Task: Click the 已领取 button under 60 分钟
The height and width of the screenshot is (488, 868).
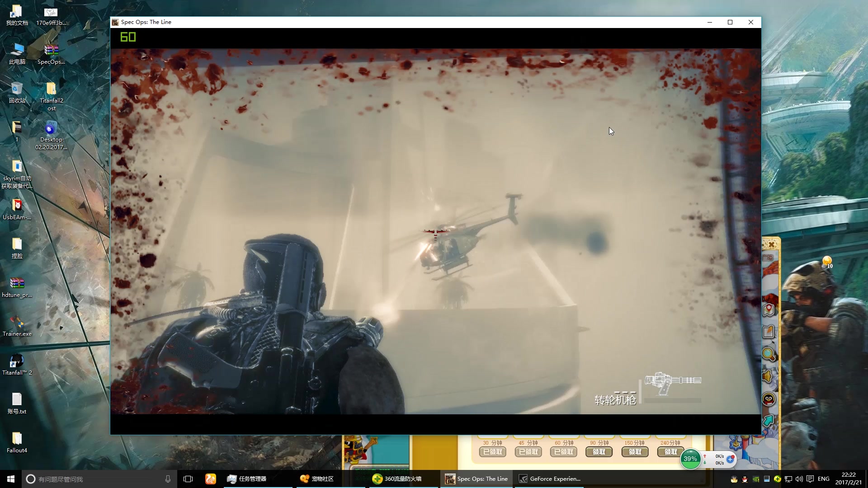Action: pyautogui.click(x=564, y=452)
